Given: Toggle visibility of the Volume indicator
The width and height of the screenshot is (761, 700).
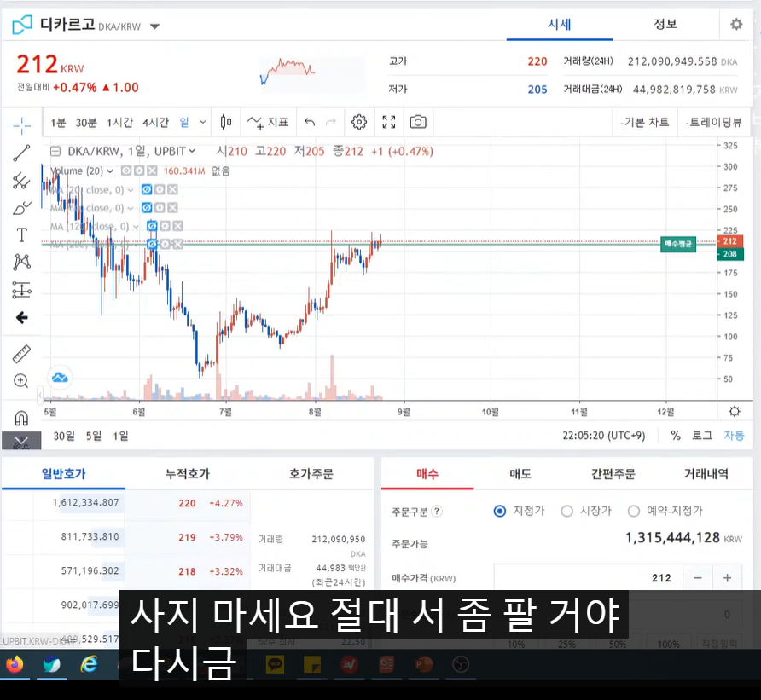Looking at the screenshot, I should 126,171.
